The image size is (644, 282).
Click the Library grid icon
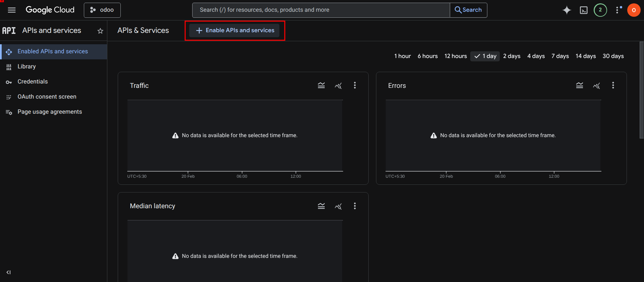pos(9,67)
